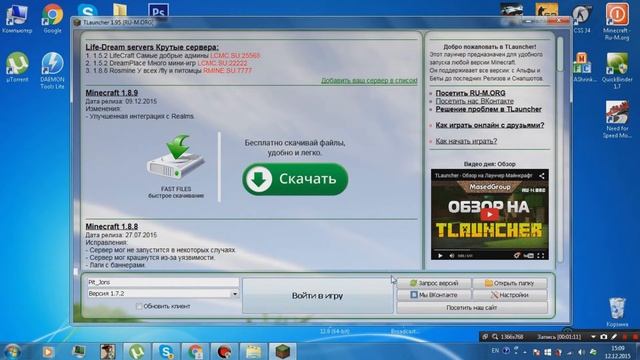
Task: Click the folder explorer taskbar icon
Action: [253, 351]
